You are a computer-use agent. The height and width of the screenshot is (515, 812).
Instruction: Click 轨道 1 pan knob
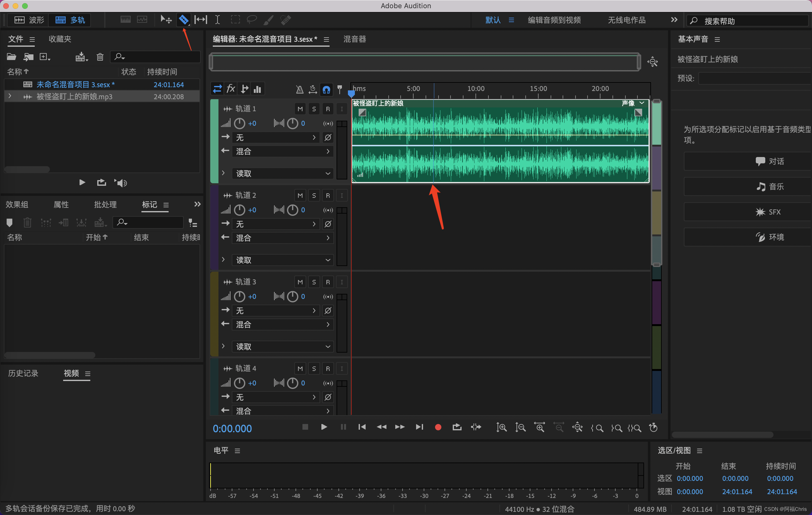292,124
